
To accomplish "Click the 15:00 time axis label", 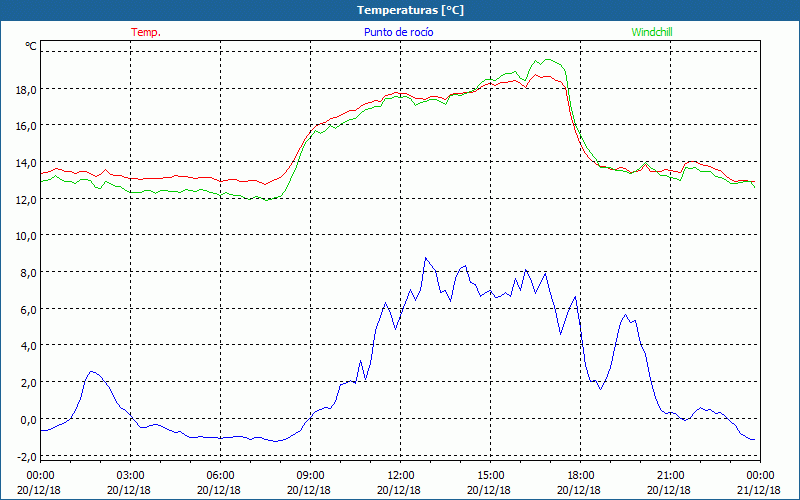I will click(x=490, y=476).
